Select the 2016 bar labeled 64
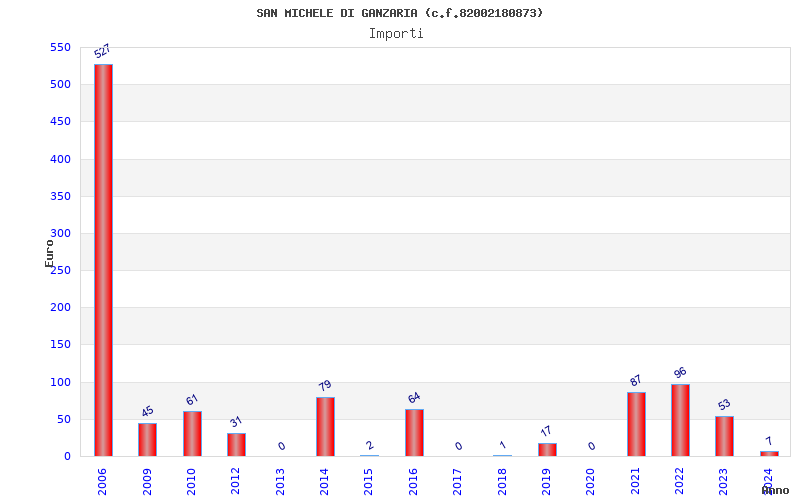Image resolution: width=800 pixels, height=500 pixels. pyautogui.click(x=414, y=433)
